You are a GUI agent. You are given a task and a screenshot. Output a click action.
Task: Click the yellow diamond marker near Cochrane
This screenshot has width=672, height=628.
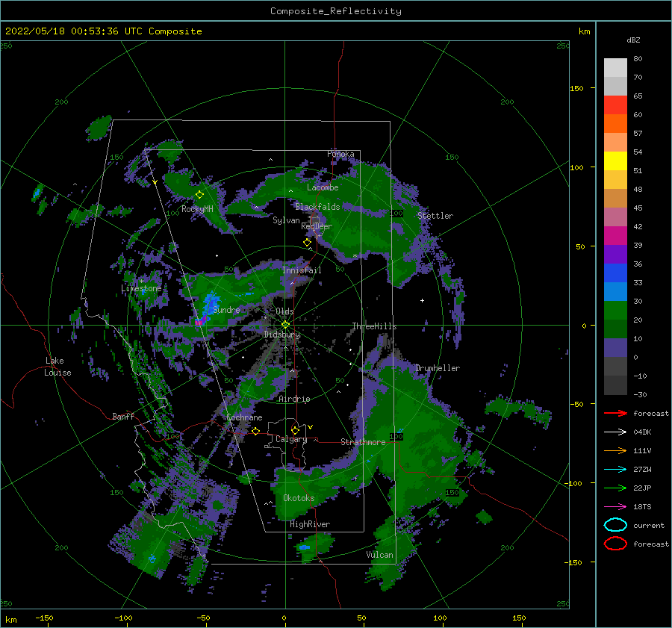256,431
